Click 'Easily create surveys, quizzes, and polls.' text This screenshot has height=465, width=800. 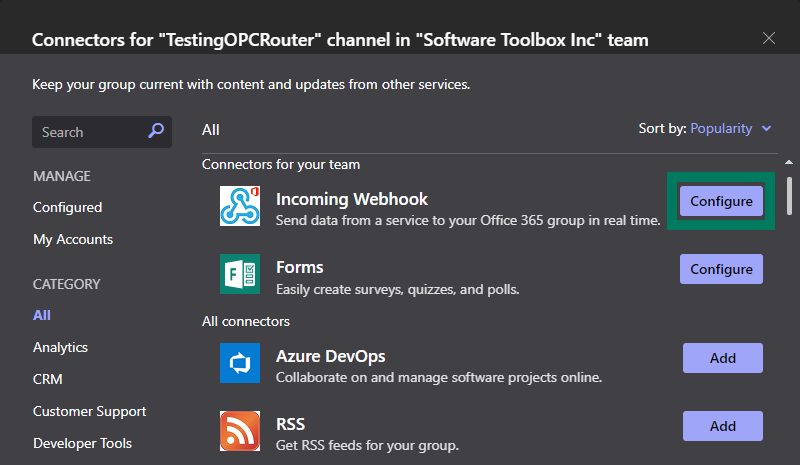397,289
